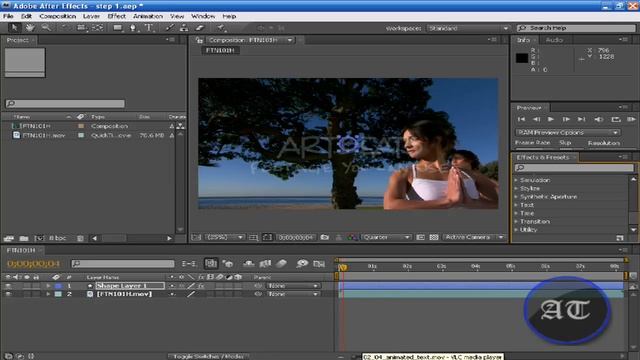Click the Interpret Footage icon in Project panel

[9, 238]
